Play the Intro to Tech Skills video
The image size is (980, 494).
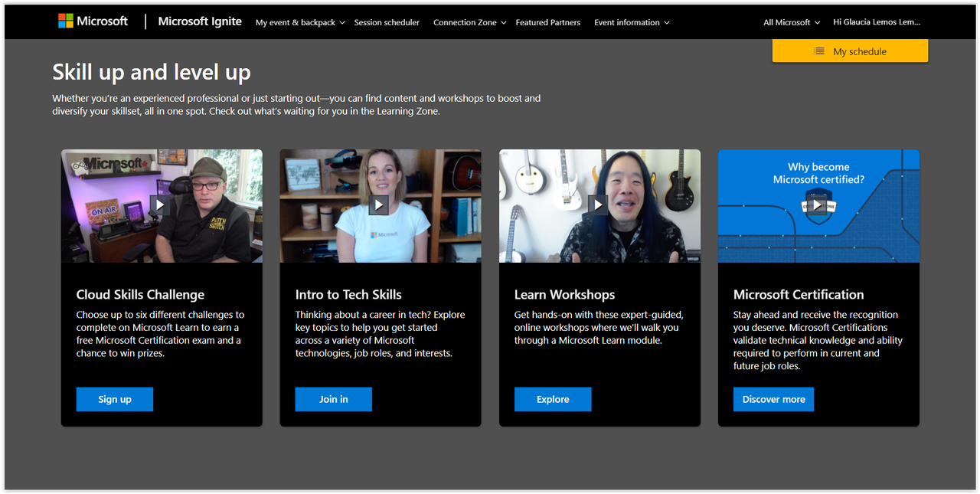click(x=379, y=204)
